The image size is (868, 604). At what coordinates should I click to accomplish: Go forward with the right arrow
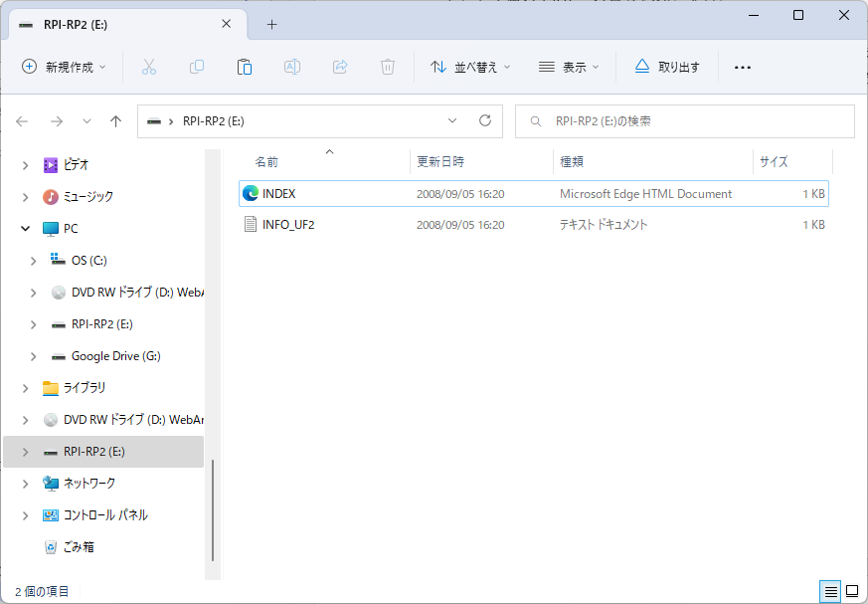click(57, 121)
